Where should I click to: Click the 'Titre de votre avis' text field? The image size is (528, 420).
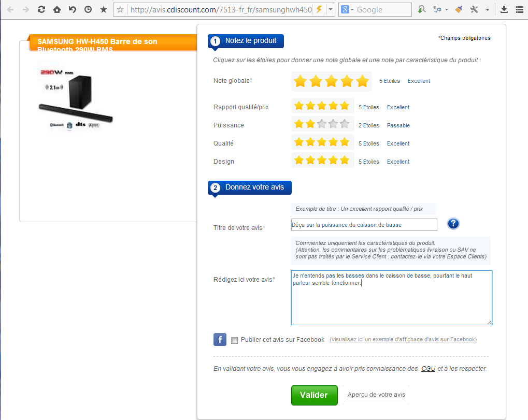(x=364, y=225)
